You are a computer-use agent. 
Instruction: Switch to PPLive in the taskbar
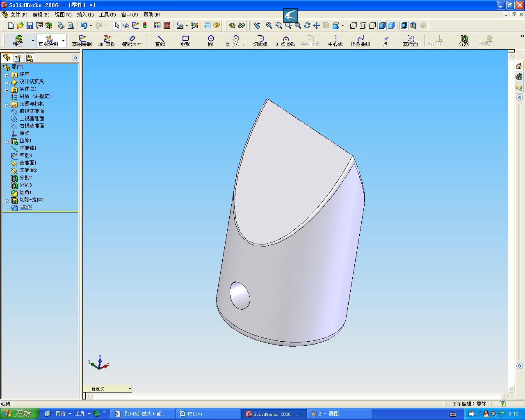[209, 414]
